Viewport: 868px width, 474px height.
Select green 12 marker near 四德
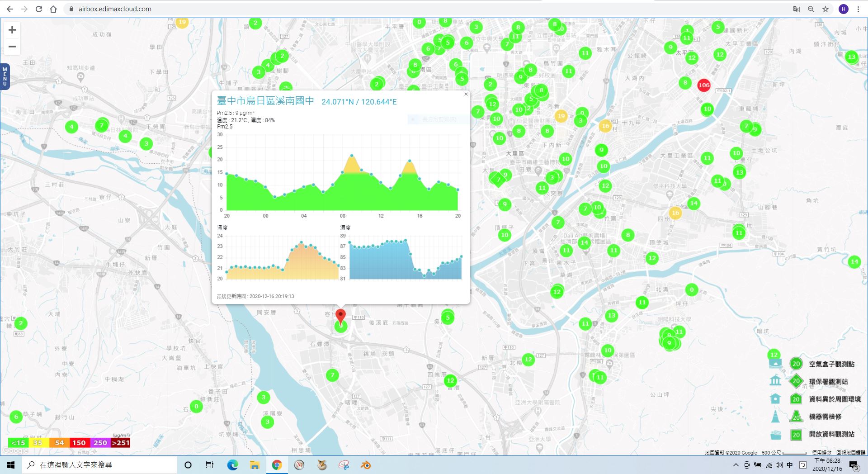pyautogui.click(x=450, y=381)
